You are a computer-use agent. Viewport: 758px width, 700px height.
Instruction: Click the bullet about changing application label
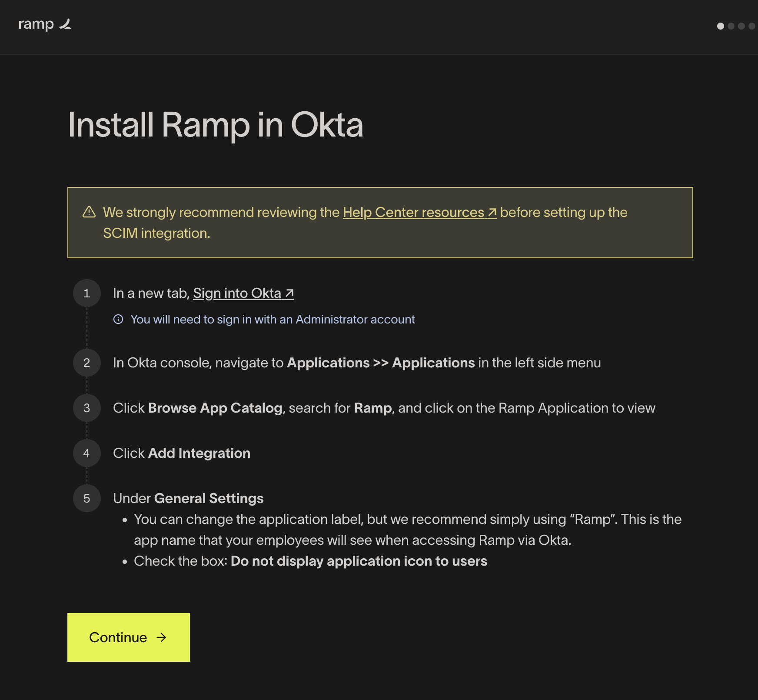pos(408,530)
